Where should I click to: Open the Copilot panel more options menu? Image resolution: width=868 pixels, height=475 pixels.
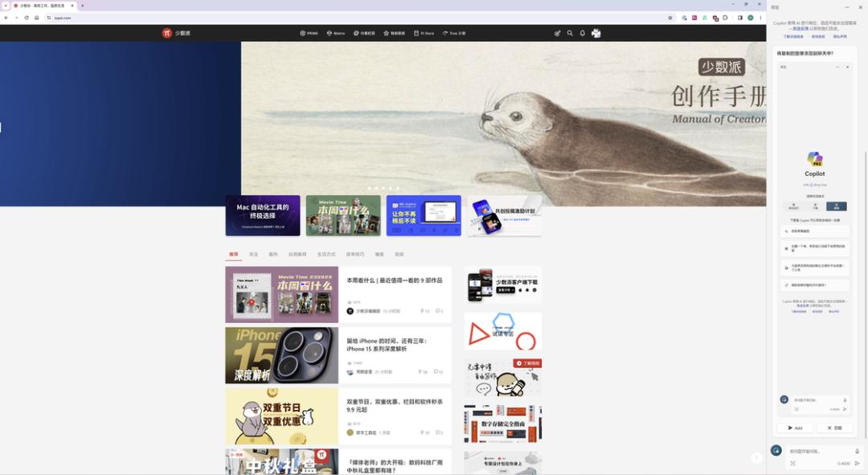(847, 7)
